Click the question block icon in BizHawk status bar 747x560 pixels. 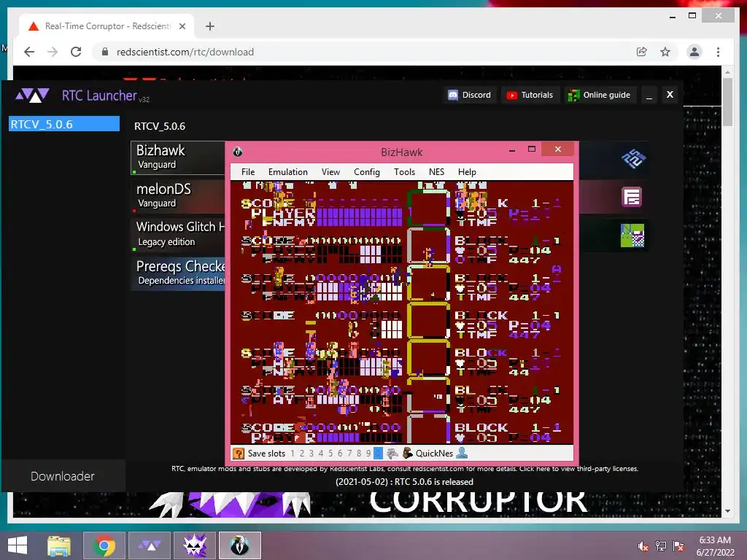[239, 454]
